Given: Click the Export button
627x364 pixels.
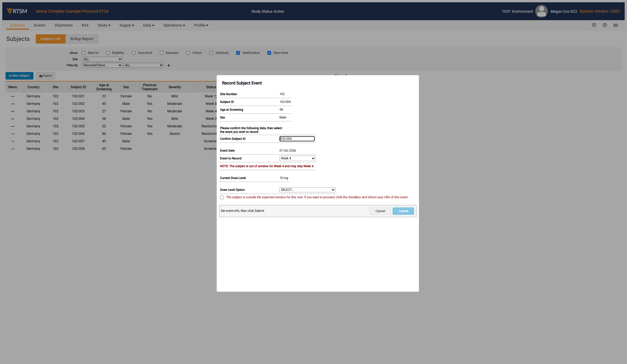Looking at the screenshot, I should [46, 76].
